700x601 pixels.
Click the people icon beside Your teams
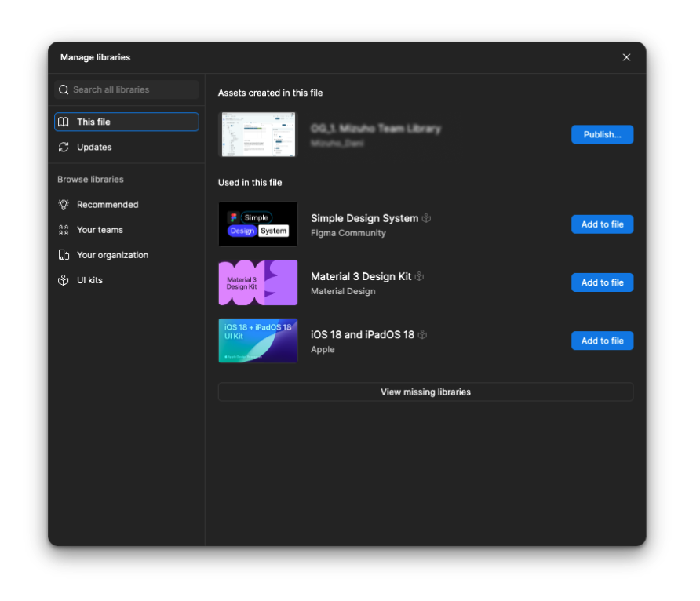tap(64, 230)
